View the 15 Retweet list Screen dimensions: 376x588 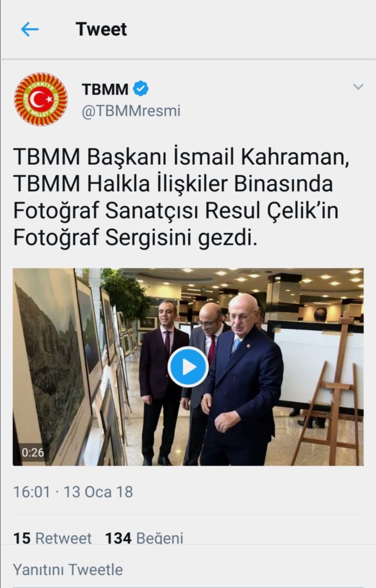point(52,538)
